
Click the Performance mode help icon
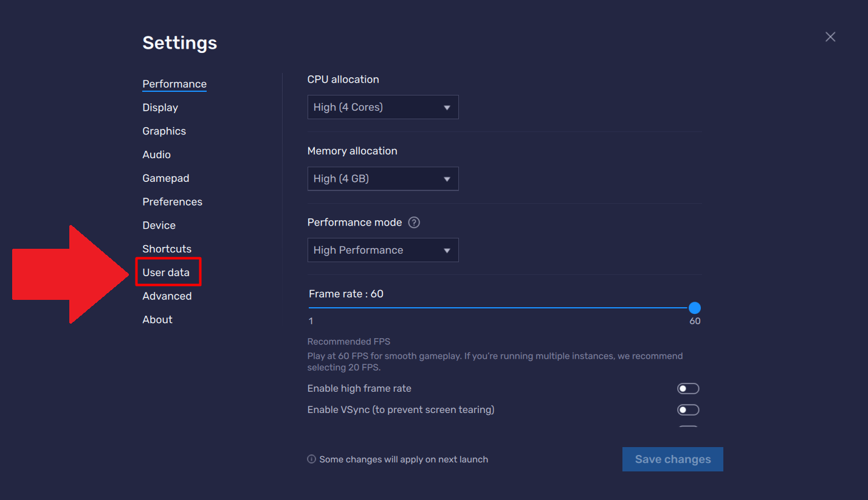click(x=414, y=223)
